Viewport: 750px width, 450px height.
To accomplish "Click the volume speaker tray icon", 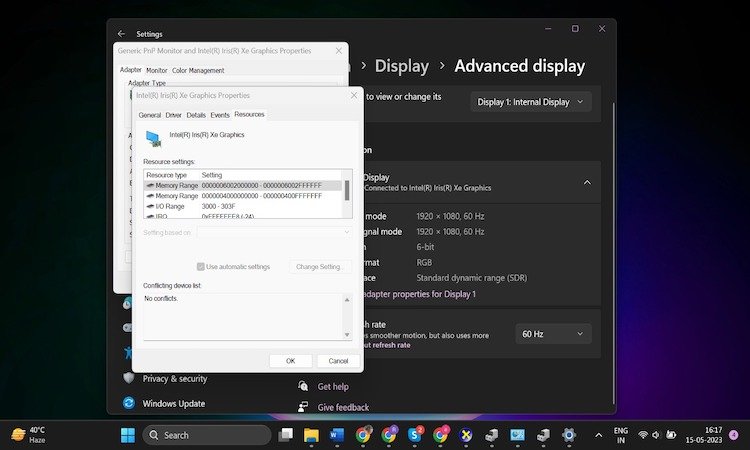I will point(656,435).
